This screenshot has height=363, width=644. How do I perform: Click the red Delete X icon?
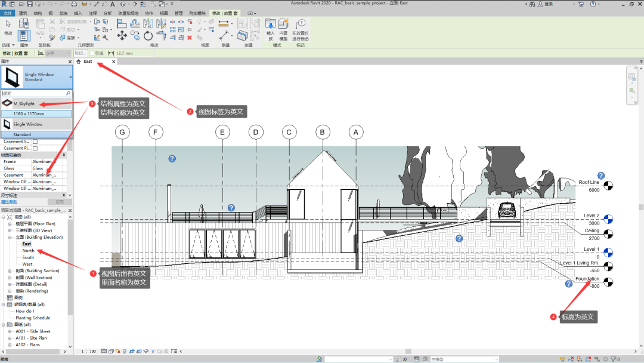tap(190, 38)
